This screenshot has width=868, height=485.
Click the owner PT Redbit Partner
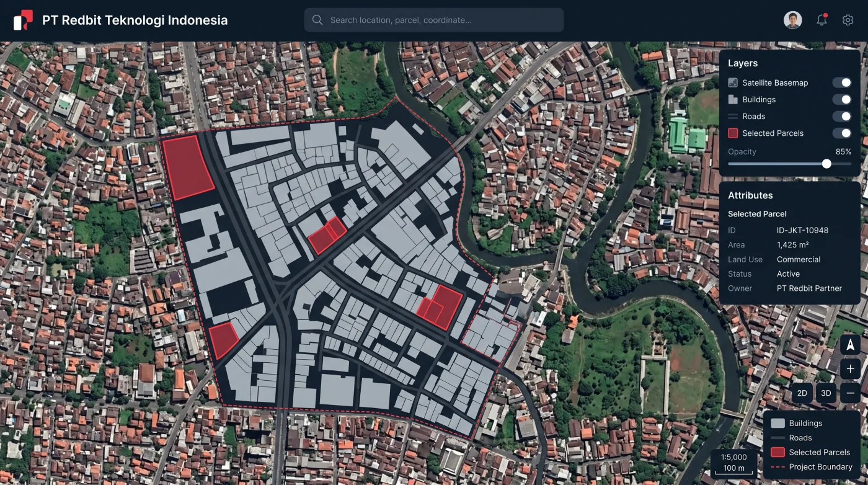[x=809, y=288]
